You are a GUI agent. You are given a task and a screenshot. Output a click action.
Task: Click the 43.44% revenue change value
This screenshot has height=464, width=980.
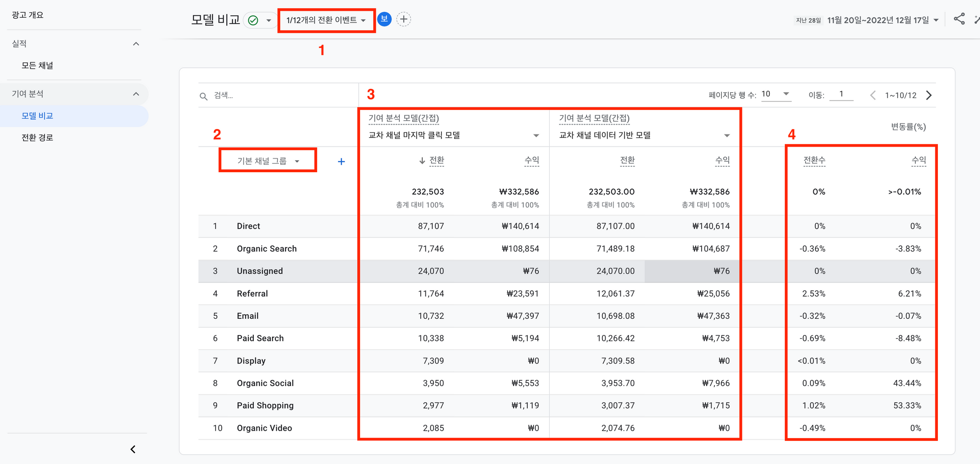[x=907, y=383]
